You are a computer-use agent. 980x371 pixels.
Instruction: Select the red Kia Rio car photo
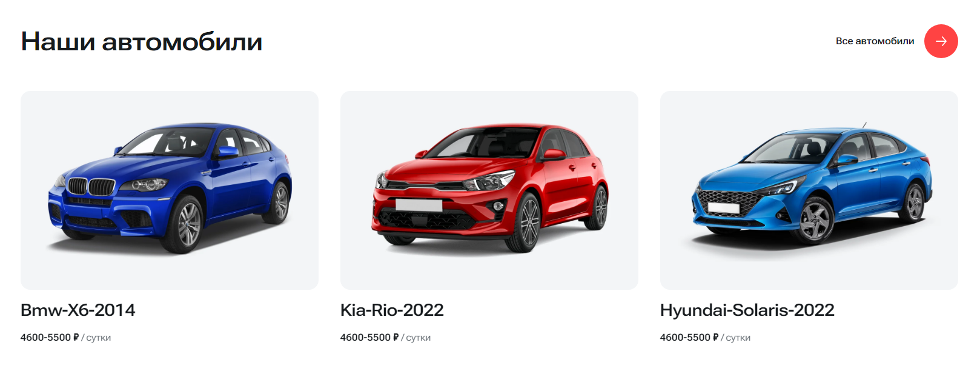click(489, 190)
